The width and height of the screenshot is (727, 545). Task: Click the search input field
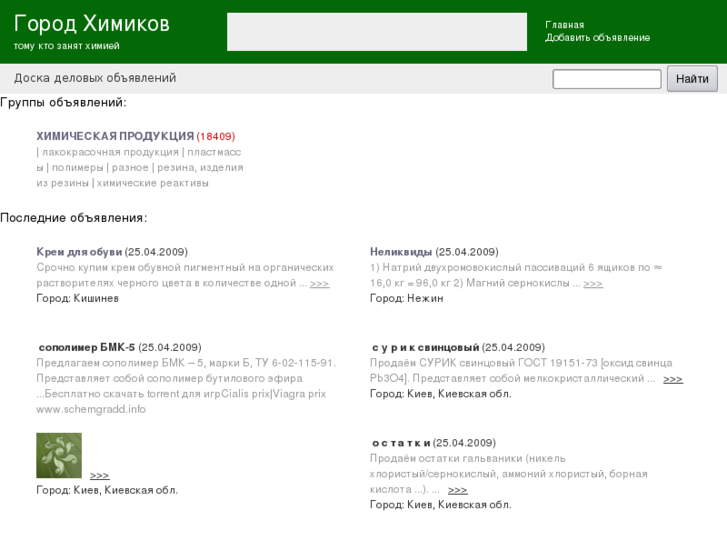pyautogui.click(x=606, y=79)
